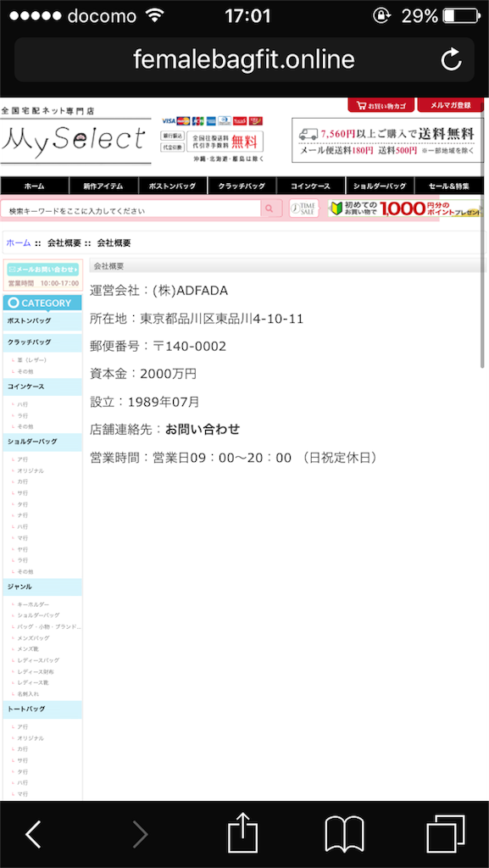Click the free shipping truck banner
The width and height of the screenshot is (489, 868).
387,141
